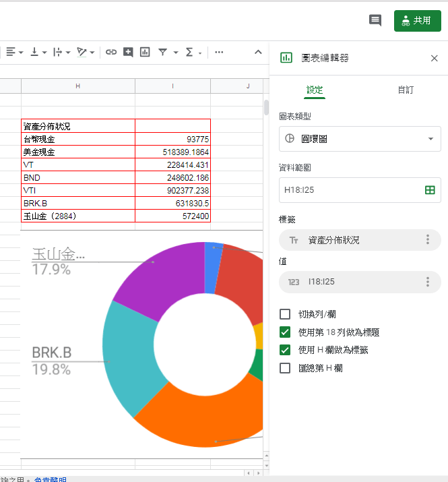
Task: Click the 93775 value cell
Action: [x=172, y=139]
